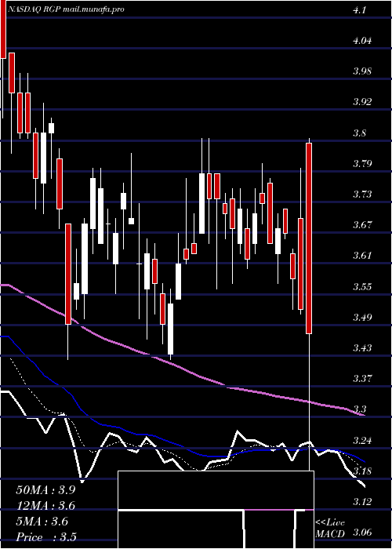Select the 3.12 price axis label
Screen dimensions: 392x549
point(362,502)
